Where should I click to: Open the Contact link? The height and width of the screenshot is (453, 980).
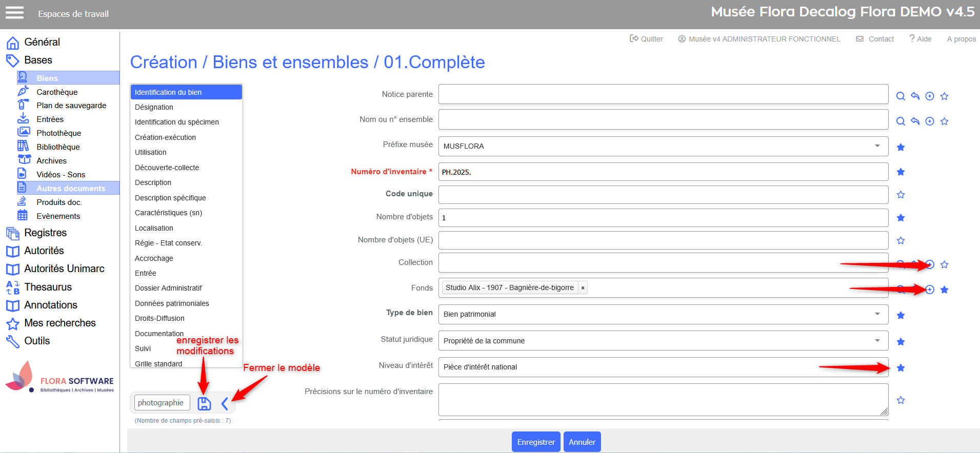[875, 39]
